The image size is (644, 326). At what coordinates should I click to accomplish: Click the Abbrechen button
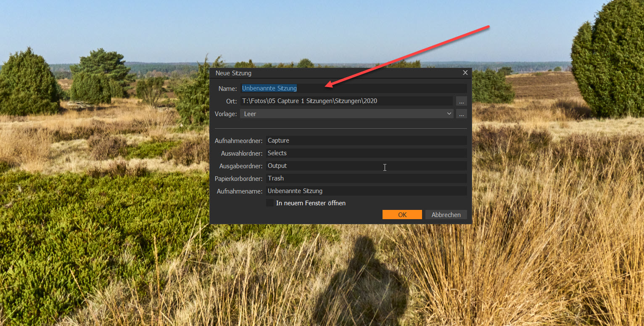click(446, 215)
